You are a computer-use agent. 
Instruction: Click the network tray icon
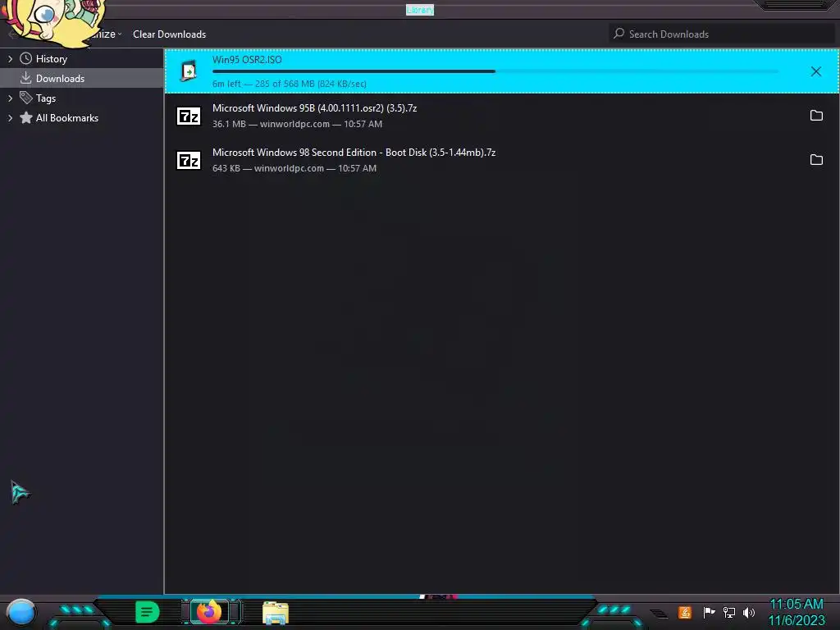729,612
